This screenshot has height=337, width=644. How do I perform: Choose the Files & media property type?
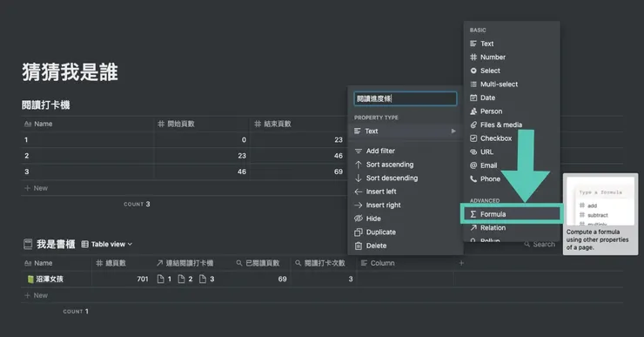512,125
